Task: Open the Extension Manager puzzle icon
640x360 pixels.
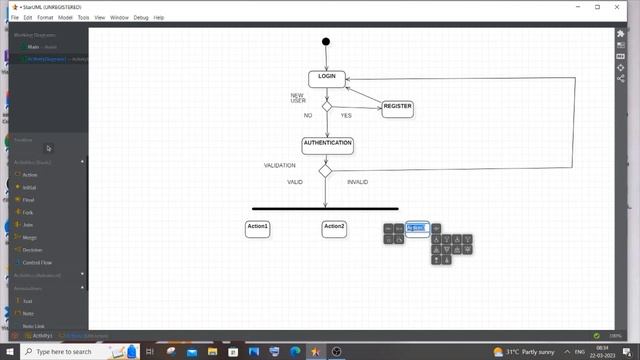Action: 620,33
